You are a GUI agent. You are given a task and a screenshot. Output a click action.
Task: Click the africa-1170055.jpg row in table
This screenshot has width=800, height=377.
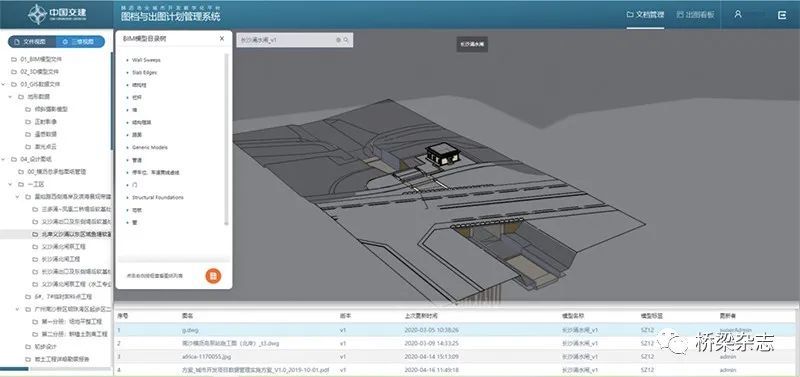[457, 356]
